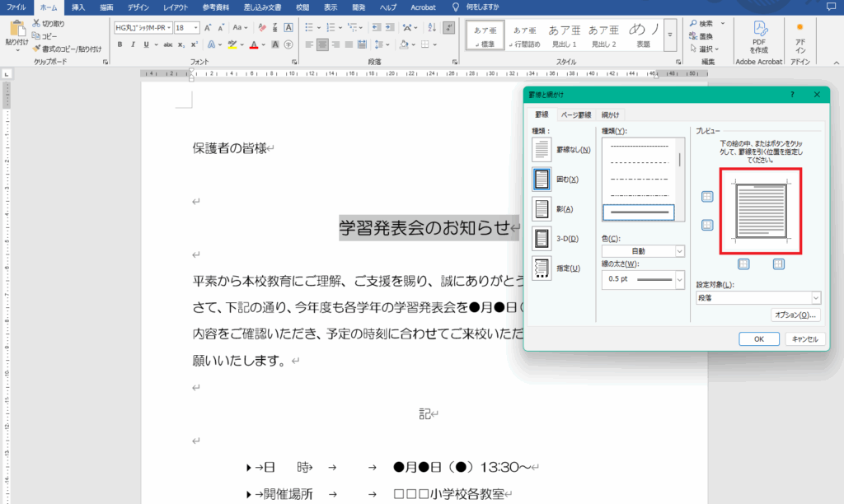Select the 指定 custom border icon
The height and width of the screenshot is (504, 844).
coord(542,268)
